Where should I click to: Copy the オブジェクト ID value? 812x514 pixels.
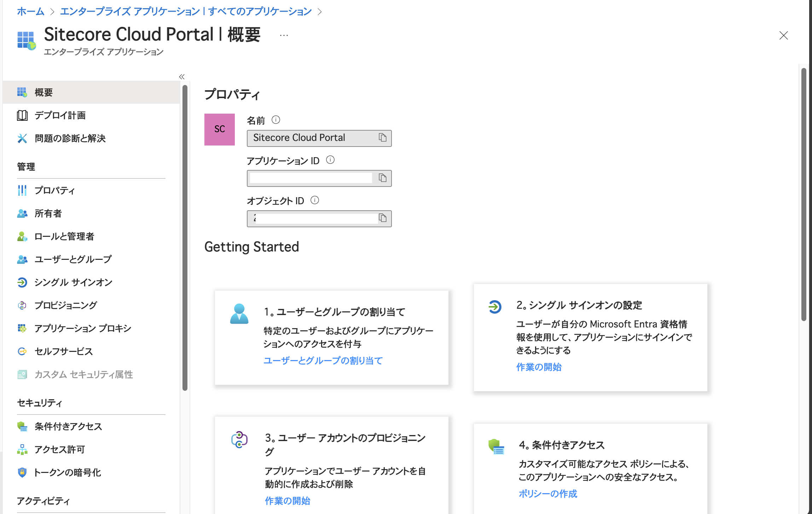coord(382,218)
